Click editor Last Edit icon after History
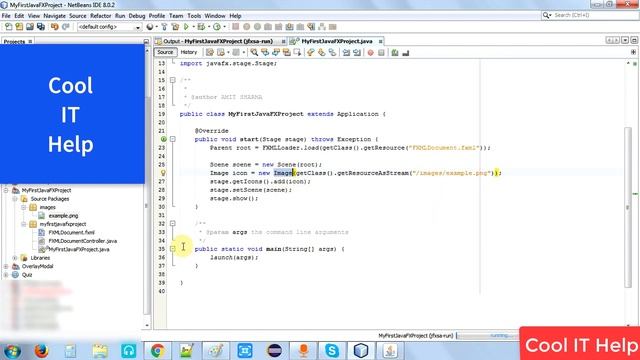This screenshot has width=640, height=360. (x=210, y=53)
